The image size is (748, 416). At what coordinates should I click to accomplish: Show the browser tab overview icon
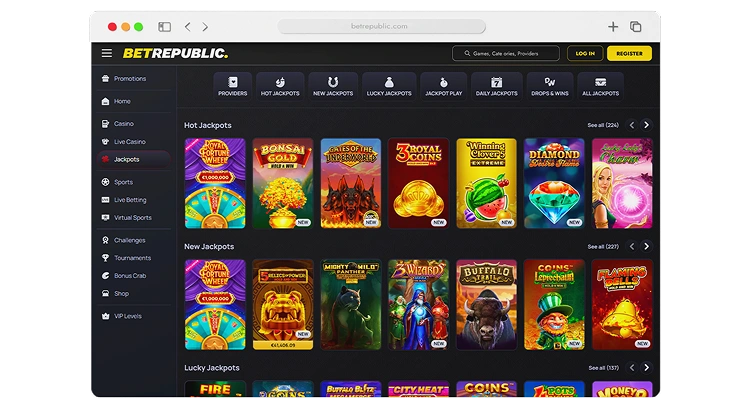[x=635, y=27]
